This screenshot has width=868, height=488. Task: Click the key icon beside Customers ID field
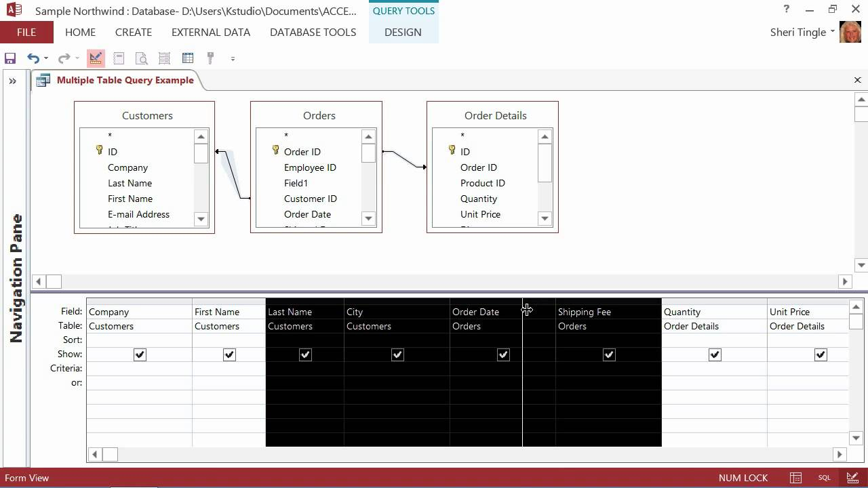[99, 150]
